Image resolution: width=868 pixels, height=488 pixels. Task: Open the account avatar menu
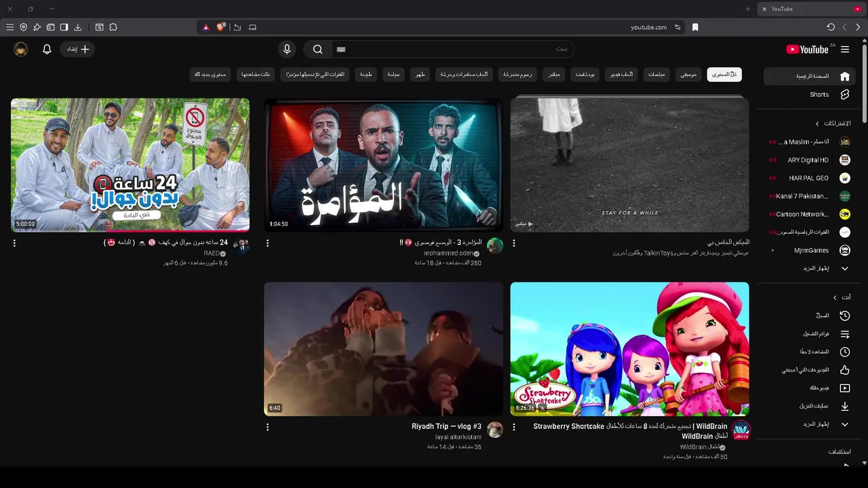click(21, 49)
